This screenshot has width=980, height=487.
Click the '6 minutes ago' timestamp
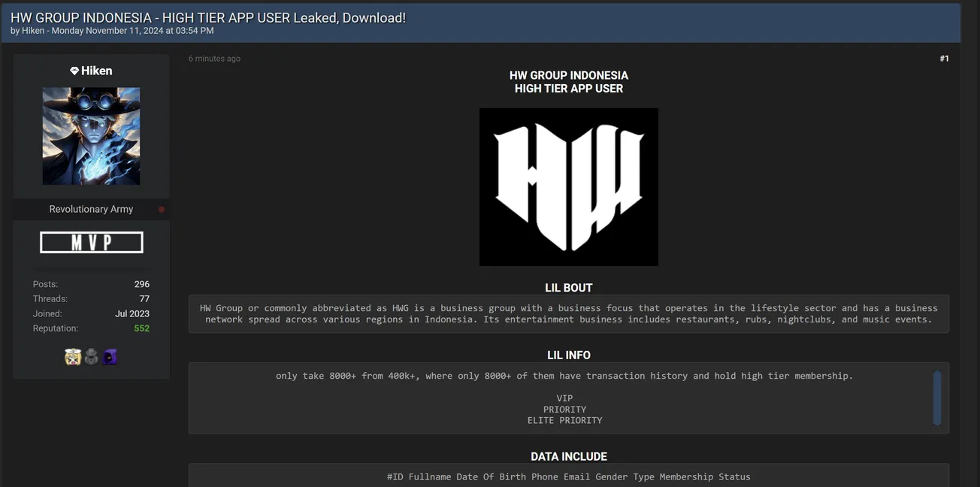[x=214, y=58]
